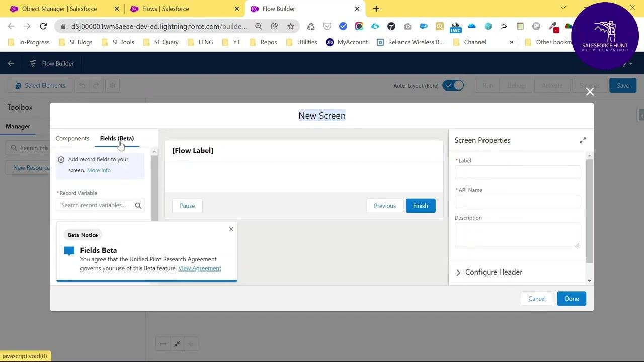Click the API Name input field

pos(517,202)
